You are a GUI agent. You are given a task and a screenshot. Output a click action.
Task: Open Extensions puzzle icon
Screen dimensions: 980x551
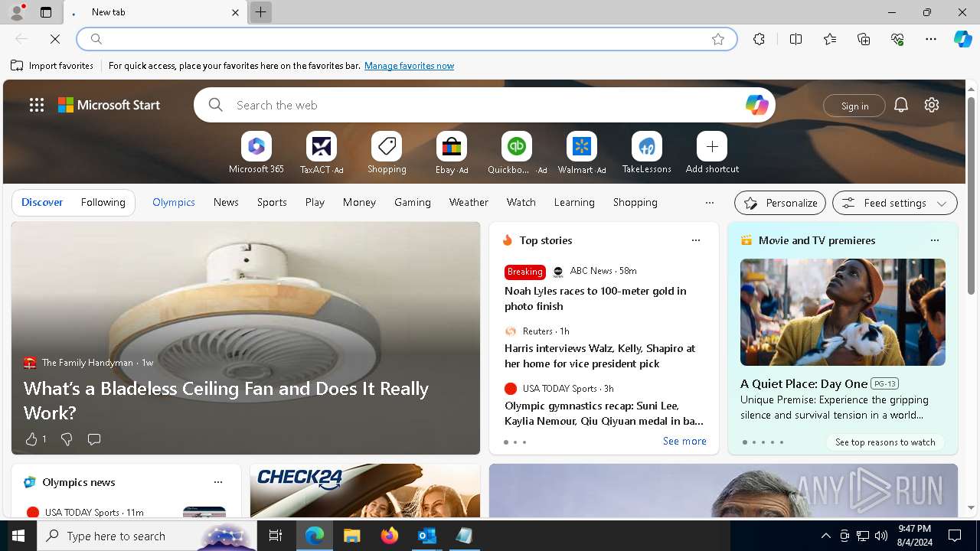click(759, 39)
